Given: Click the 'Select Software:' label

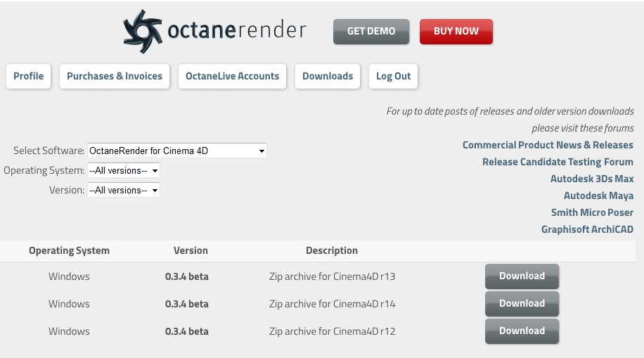Looking at the screenshot, I should click(49, 151).
